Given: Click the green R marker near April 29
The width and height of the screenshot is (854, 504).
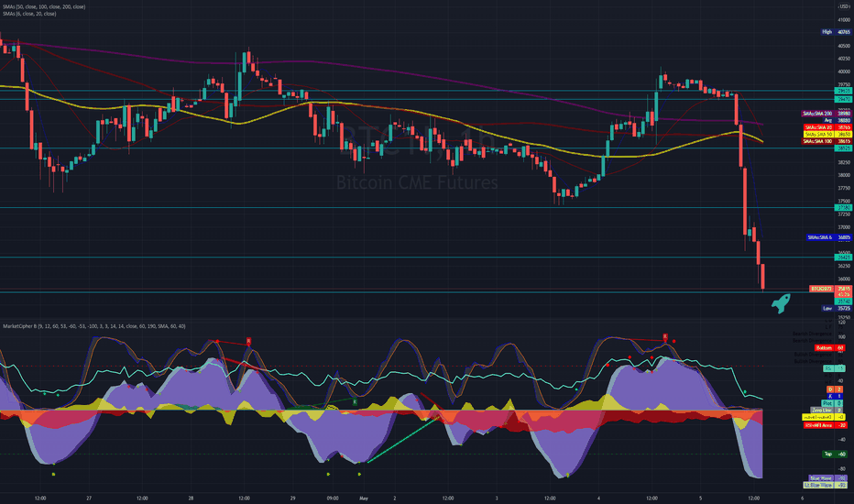Looking at the screenshot, I should coord(355,401).
